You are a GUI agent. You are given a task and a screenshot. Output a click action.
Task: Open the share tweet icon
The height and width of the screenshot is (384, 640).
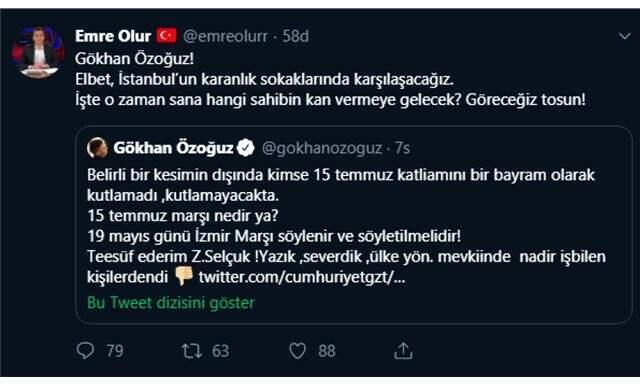403,351
